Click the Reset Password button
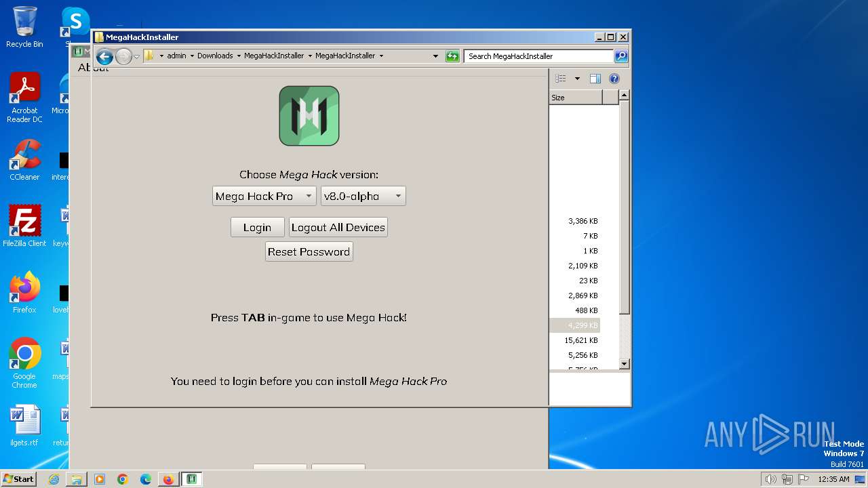This screenshot has height=488, width=868. 309,251
